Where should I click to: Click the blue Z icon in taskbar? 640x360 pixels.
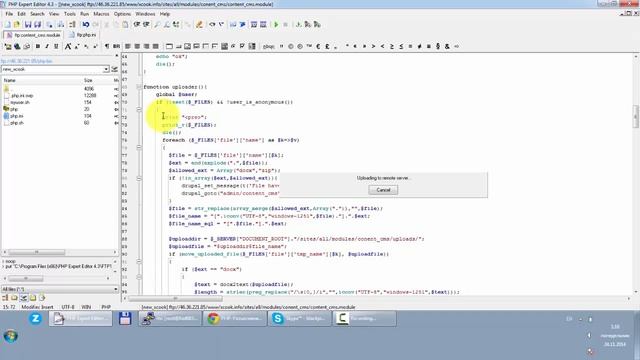click(x=36, y=318)
